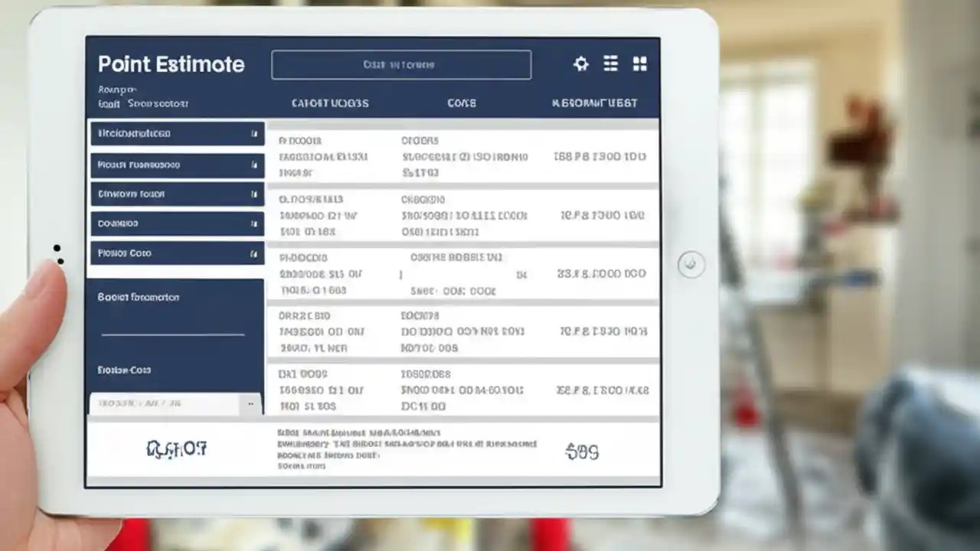Click the Point Estimate title link
Image resolution: width=980 pixels, height=551 pixels.
point(171,64)
